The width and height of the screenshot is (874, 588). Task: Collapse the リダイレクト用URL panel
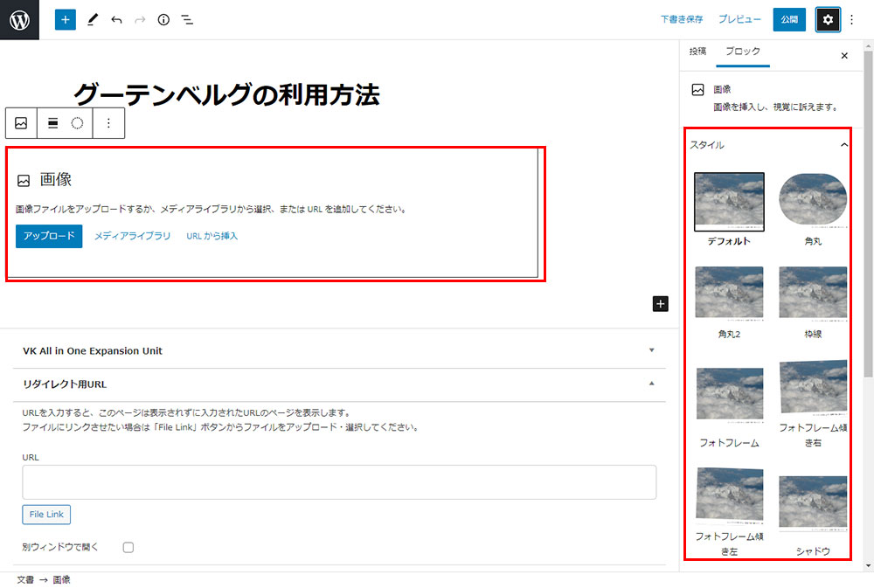651,384
